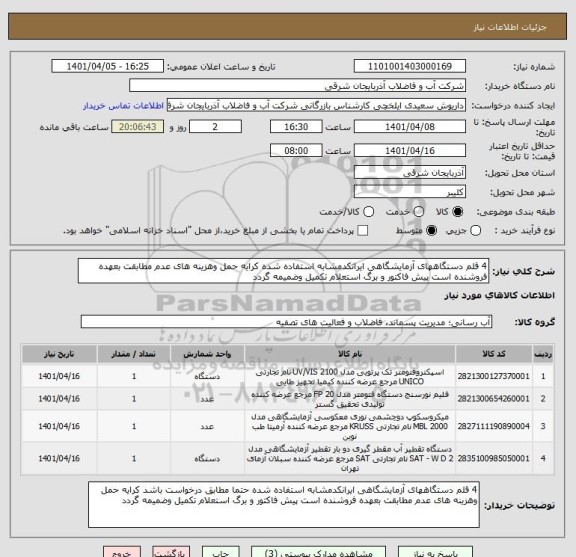The image size is (576, 557).
Task: Click need date 1401/04/16 in row 4
Action: click(x=59, y=459)
